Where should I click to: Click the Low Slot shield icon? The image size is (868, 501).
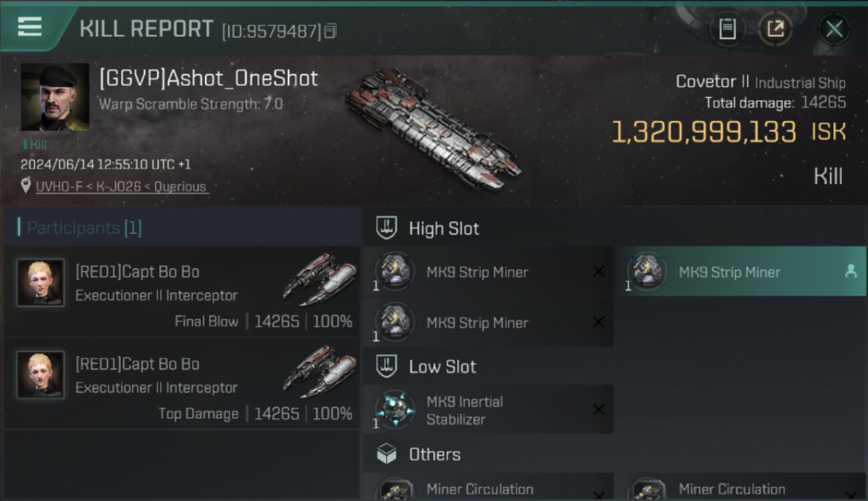pos(387,366)
